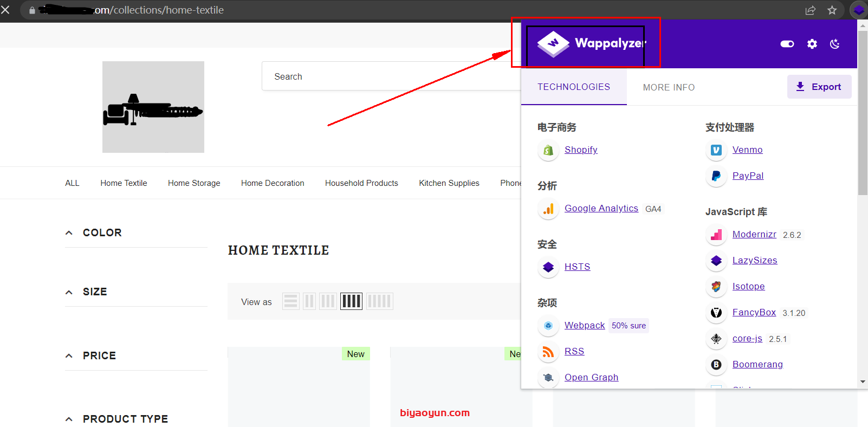Image resolution: width=868 pixels, height=427 pixels.
Task: Open the HSTS link
Action: coord(578,267)
